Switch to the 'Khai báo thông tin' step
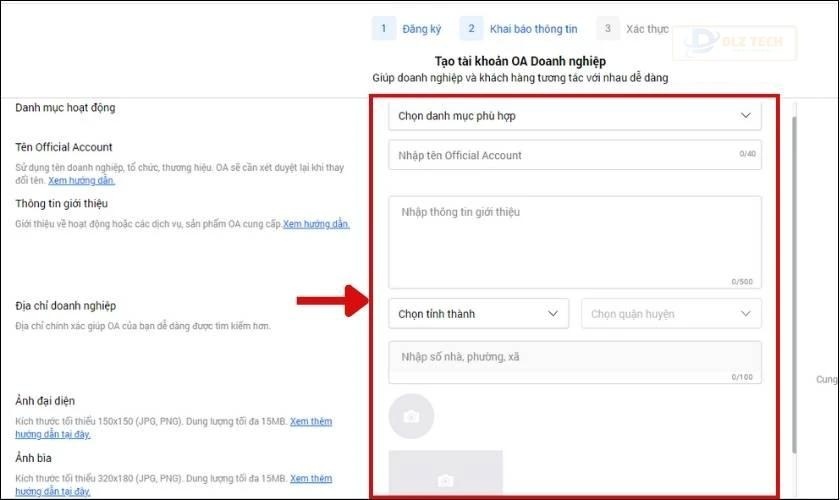Image resolution: width=840 pixels, height=500 pixels. tap(533, 30)
